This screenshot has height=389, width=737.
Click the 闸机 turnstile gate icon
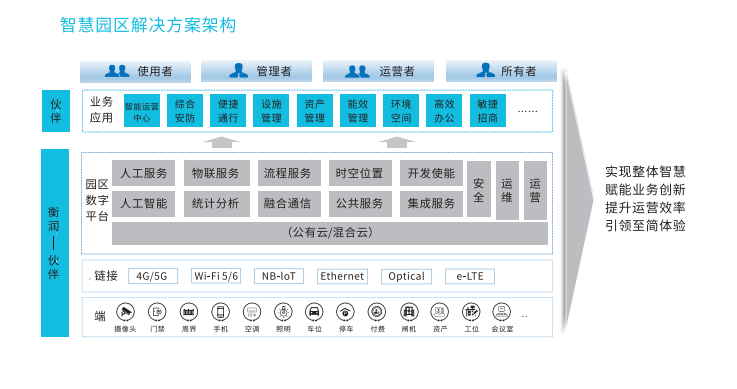click(409, 312)
